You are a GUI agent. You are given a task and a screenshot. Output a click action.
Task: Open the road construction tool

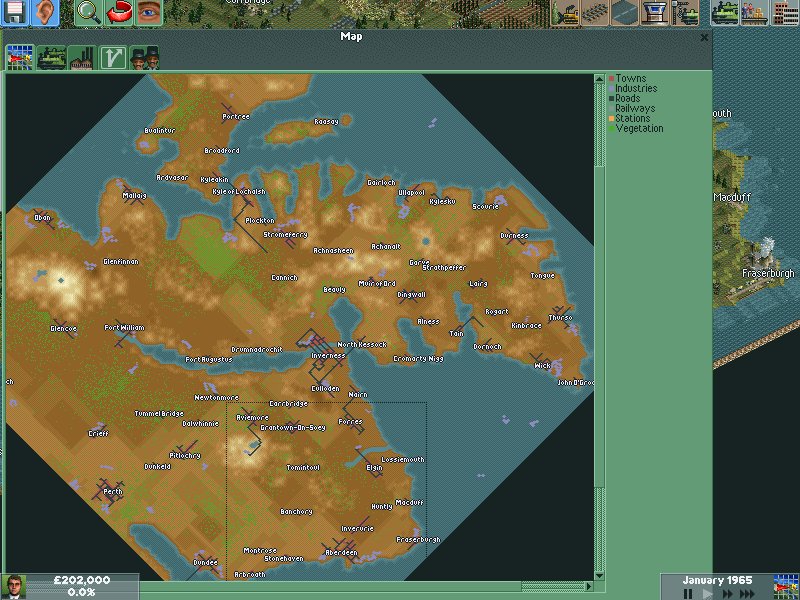tap(625, 12)
